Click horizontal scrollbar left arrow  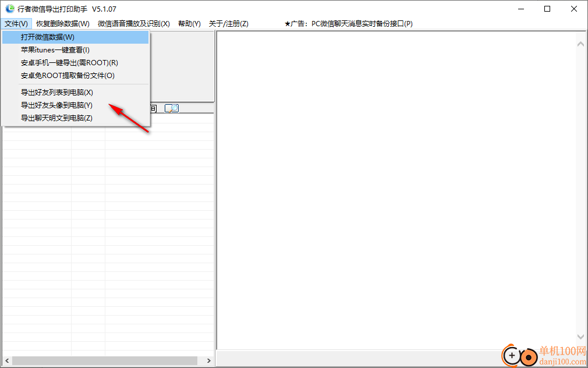tap(7, 361)
